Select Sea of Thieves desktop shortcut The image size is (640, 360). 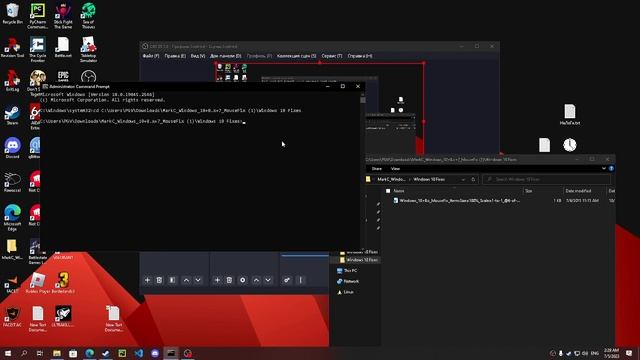click(88, 16)
